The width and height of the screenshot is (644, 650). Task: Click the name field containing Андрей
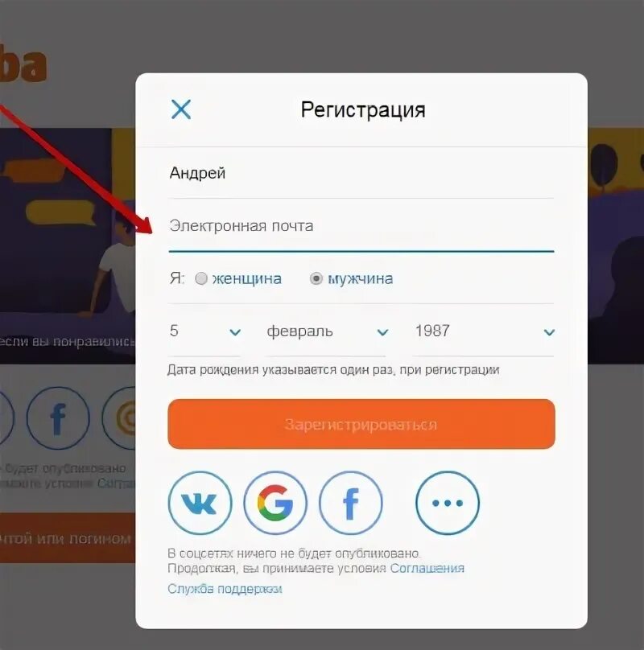pyautogui.click(x=361, y=173)
